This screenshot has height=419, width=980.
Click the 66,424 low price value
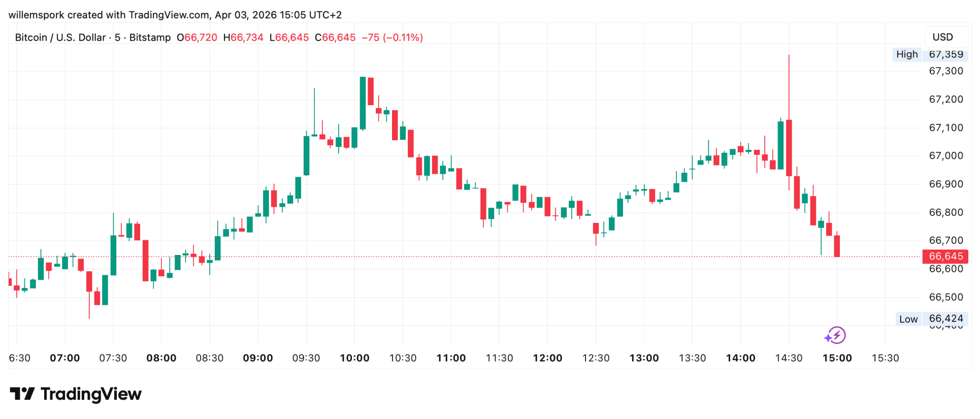pos(946,318)
